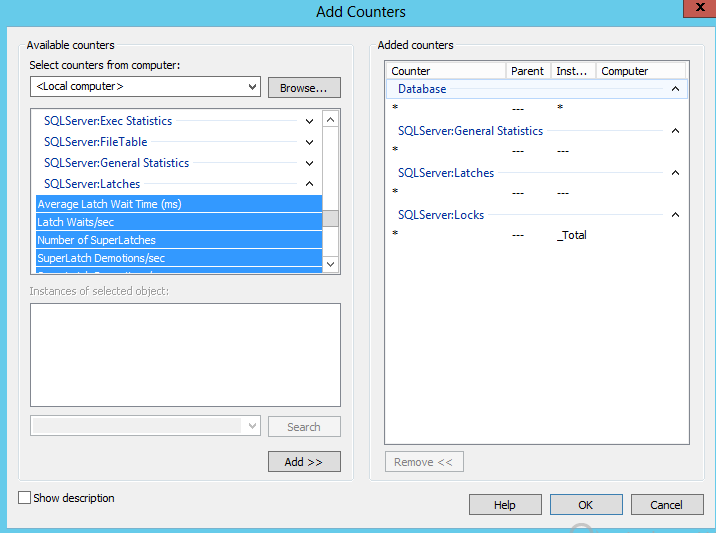The image size is (716, 533).
Task: Collapse the Database group in Added counters
Action: coord(675,89)
